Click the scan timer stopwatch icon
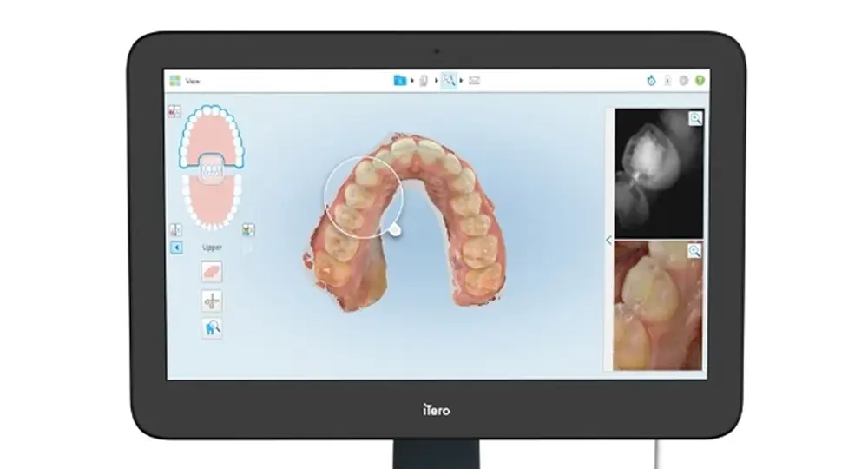The width and height of the screenshot is (868, 469). pyautogui.click(x=651, y=81)
